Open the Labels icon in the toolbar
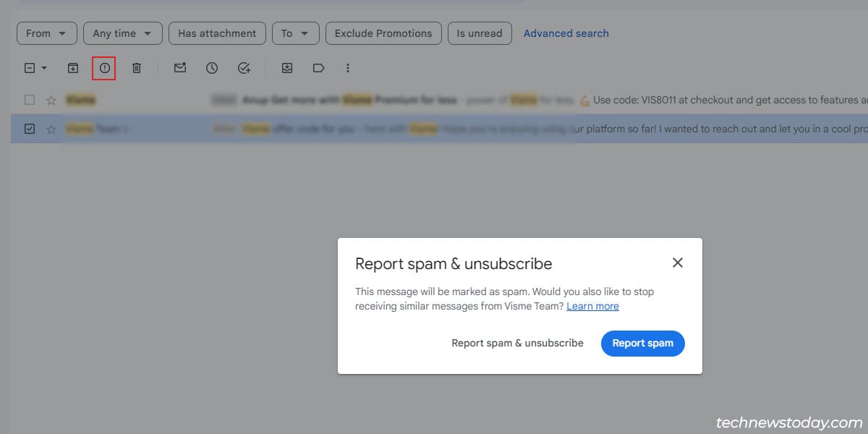 (x=318, y=67)
